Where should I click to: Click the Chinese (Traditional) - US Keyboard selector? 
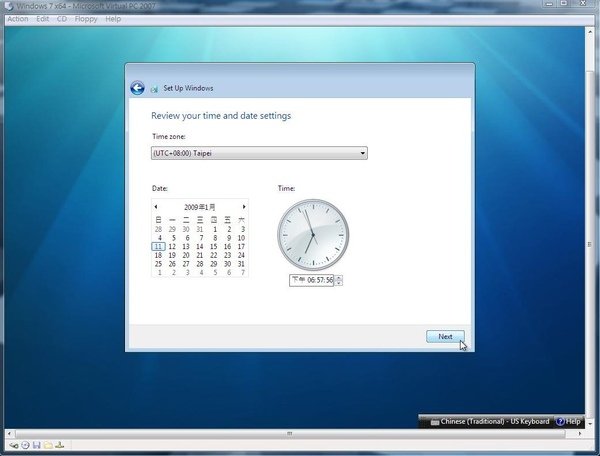(490, 422)
